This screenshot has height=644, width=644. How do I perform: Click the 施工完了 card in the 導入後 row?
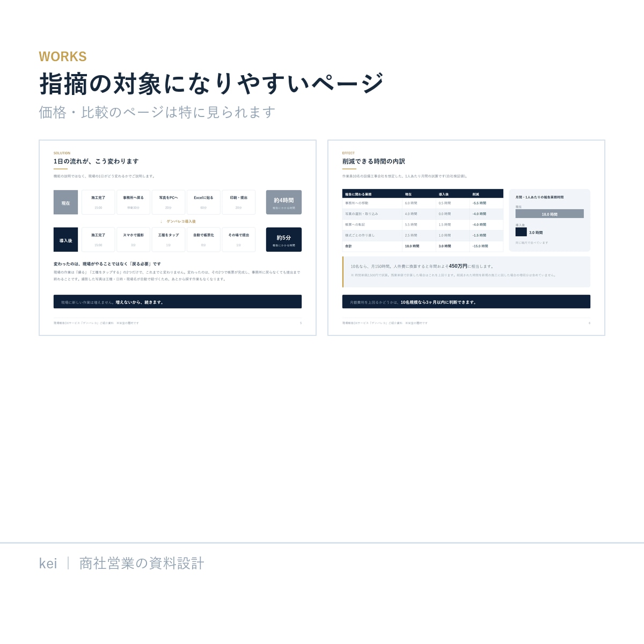(x=98, y=239)
